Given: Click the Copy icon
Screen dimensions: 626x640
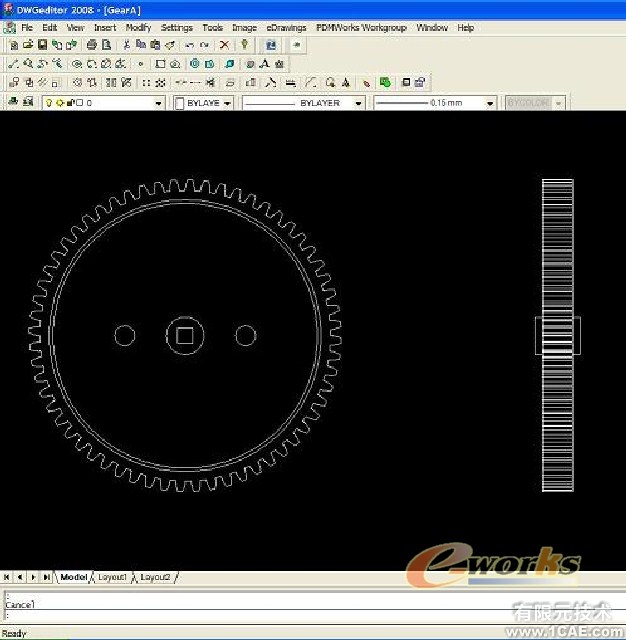Looking at the screenshot, I should coord(141,45).
